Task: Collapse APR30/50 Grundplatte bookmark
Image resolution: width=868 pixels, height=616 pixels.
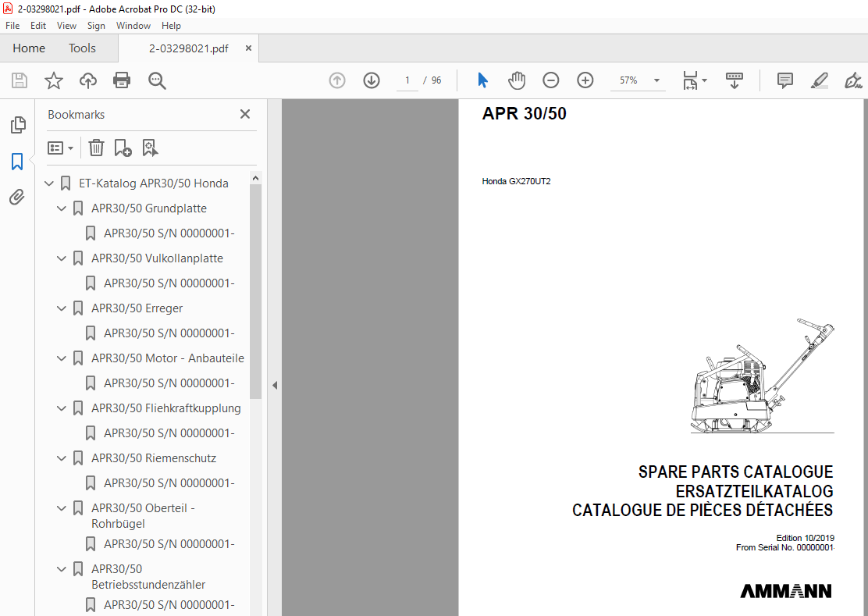Action: tap(62, 208)
